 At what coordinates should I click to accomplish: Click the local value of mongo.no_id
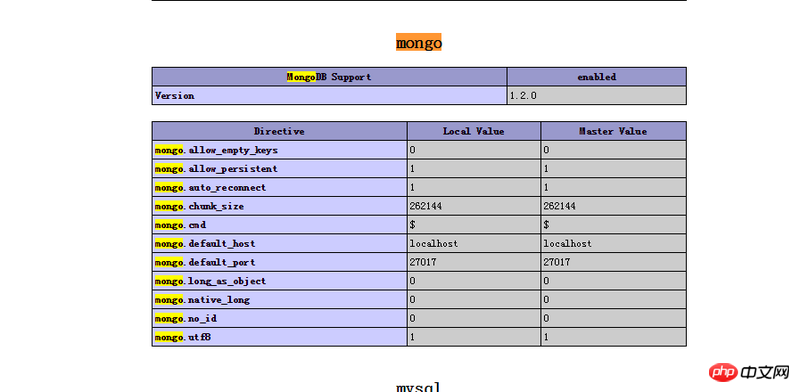coord(473,319)
